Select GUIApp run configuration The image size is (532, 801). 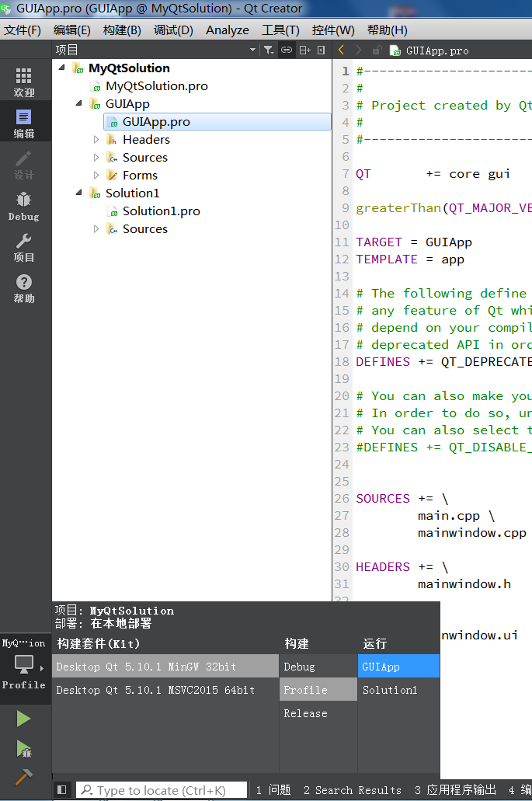click(x=398, y=666)
